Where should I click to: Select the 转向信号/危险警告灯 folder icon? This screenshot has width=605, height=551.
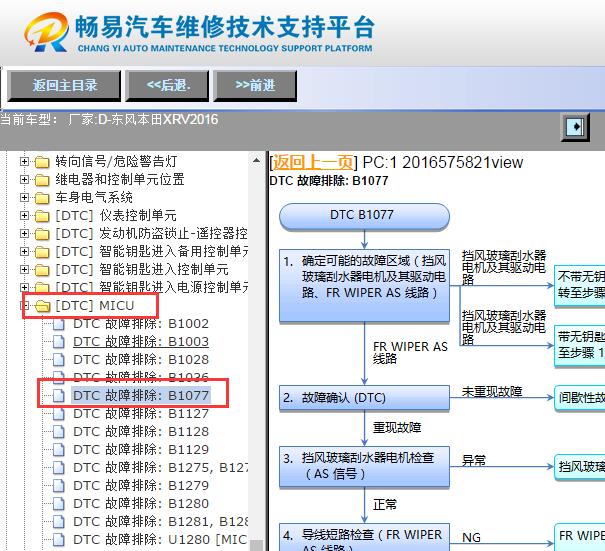coord(42,162)
